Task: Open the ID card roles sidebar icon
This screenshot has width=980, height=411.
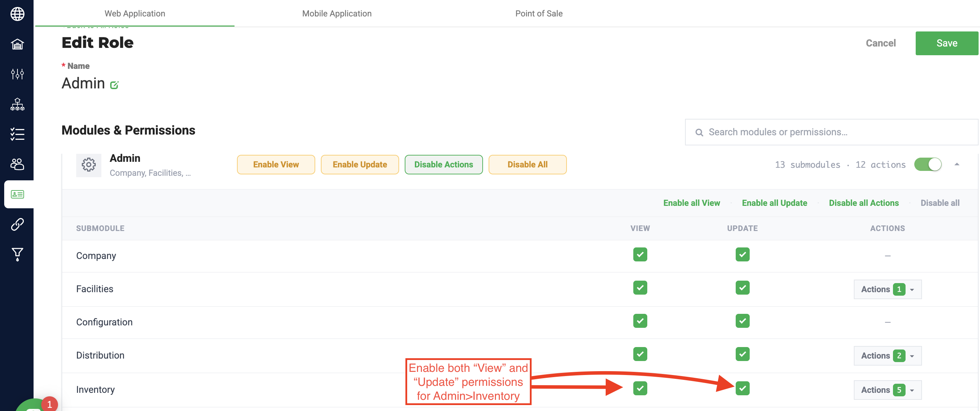Action: coord(17,194)
